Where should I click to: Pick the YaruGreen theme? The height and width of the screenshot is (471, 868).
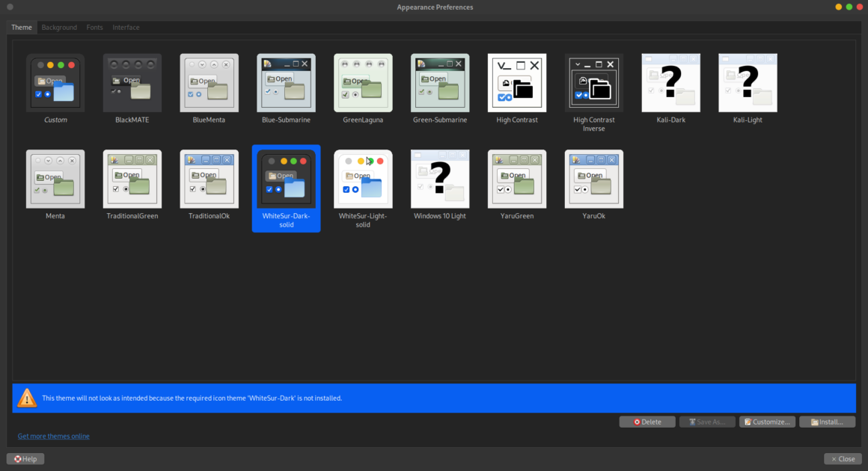coord(517,179)
